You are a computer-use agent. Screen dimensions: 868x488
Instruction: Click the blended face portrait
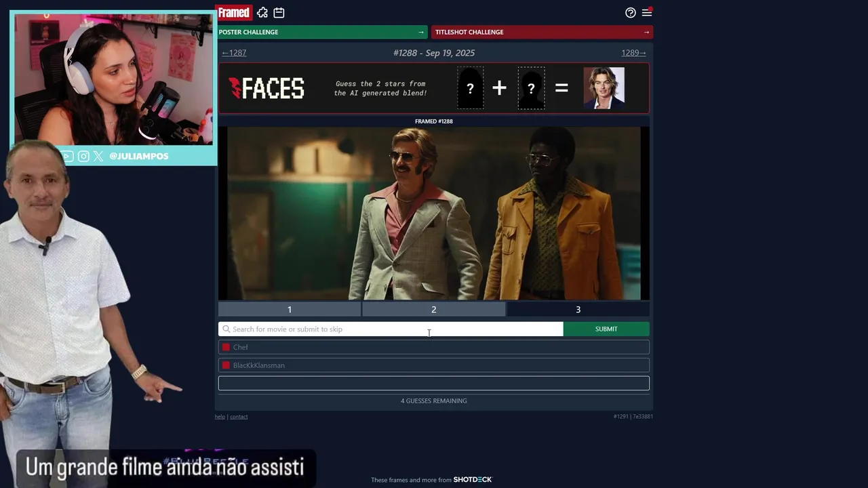coord(604,88)
